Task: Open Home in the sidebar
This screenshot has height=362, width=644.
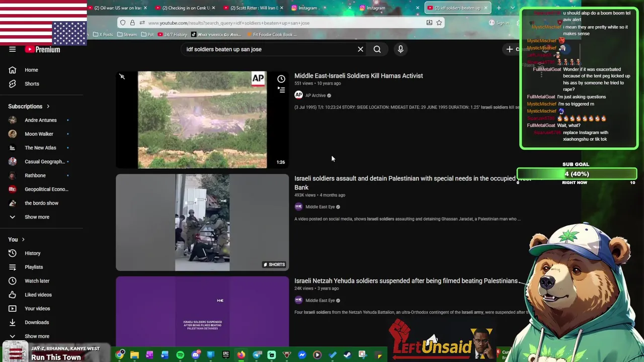Action: click(31, 70)
